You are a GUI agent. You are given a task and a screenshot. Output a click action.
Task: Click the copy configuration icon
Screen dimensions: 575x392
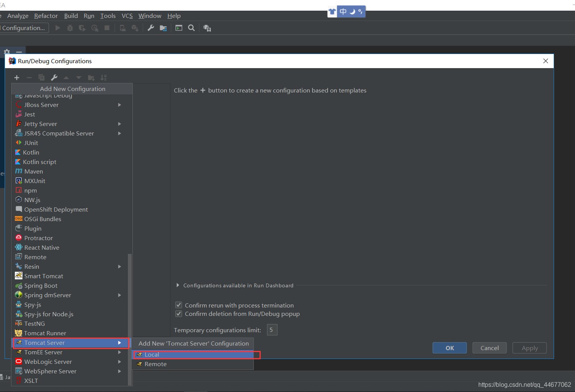pos(41,78)
